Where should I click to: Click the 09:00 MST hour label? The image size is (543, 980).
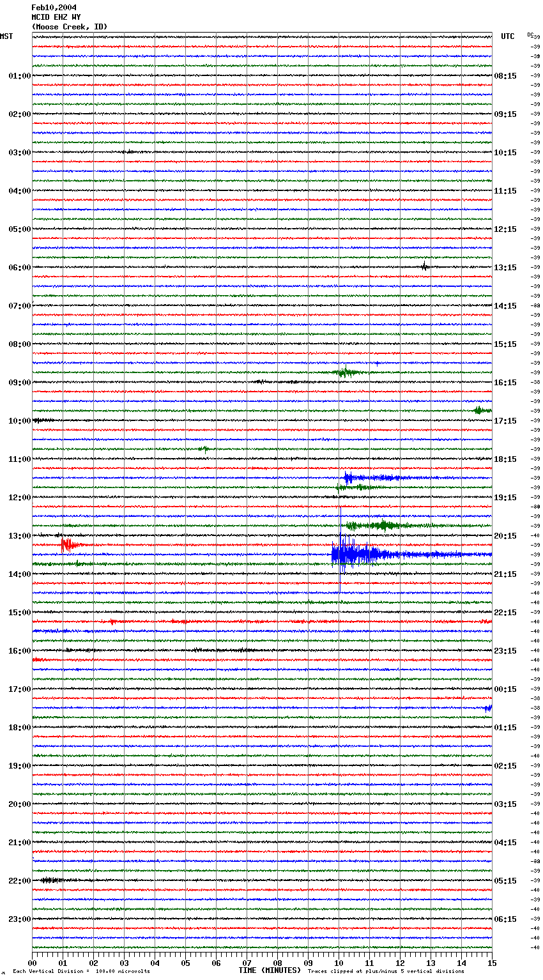[20, 383]
